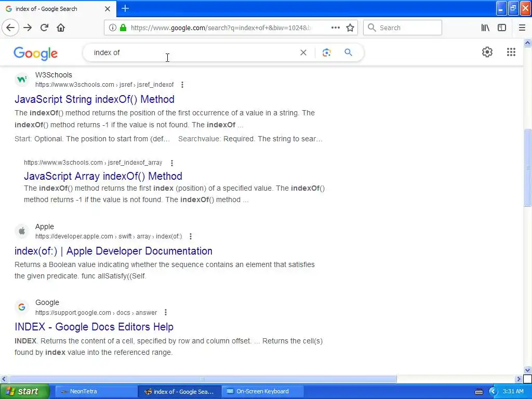Open the Firefox hamburger menu
Image resolution: width=532 pixels, height=399 pixels.
point(522,28)
